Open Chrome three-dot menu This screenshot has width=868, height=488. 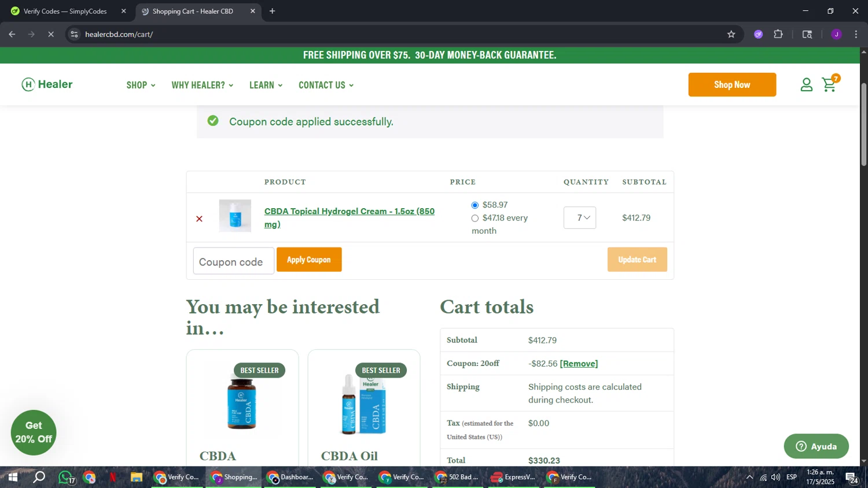pyautogui.click(x=856, y=34)
